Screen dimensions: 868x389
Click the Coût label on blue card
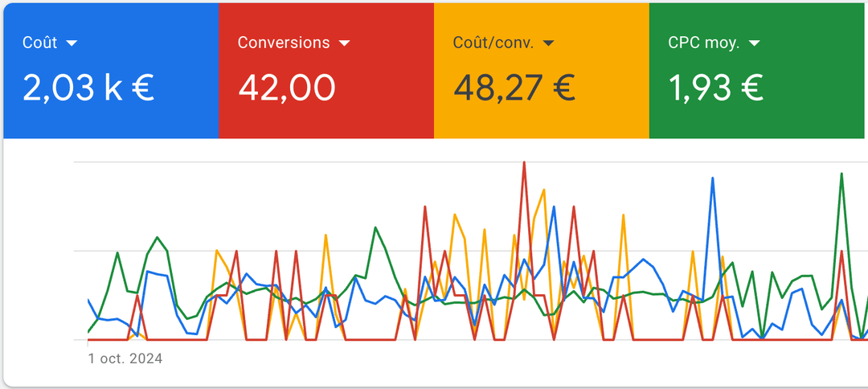[39, 43]
